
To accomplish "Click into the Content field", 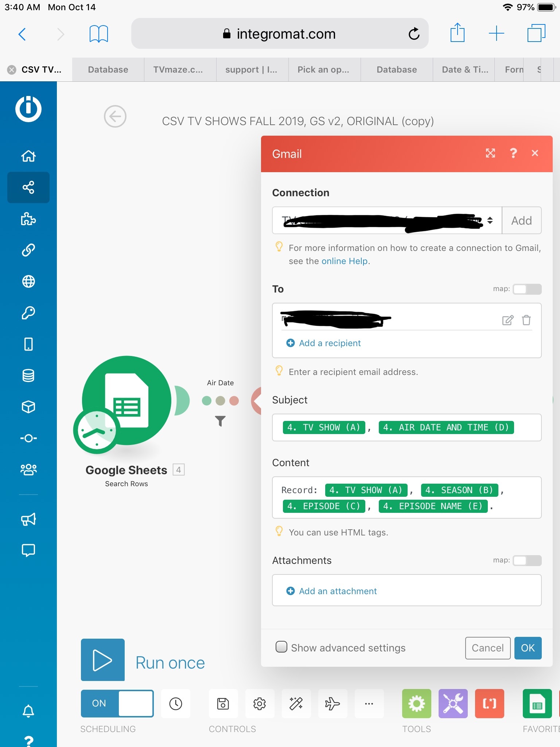I will point(407,498).
